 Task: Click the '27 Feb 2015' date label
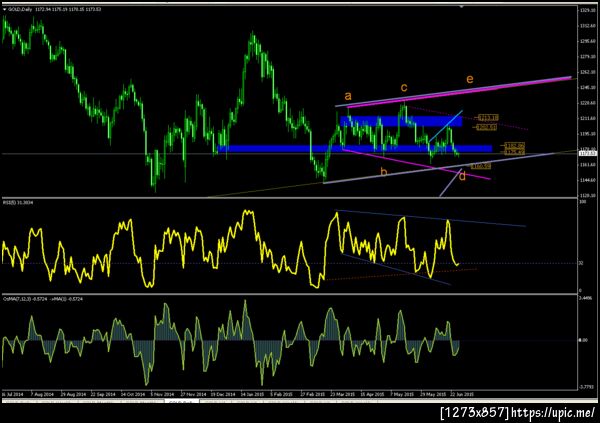tap(313, 394)
